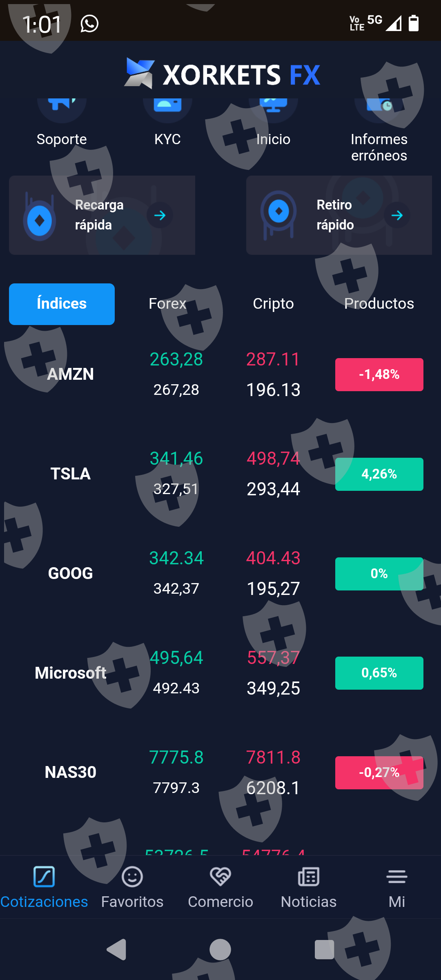Open the Noticias newspaper icon
The image size is (441, 980).
(x=309, y=876)
